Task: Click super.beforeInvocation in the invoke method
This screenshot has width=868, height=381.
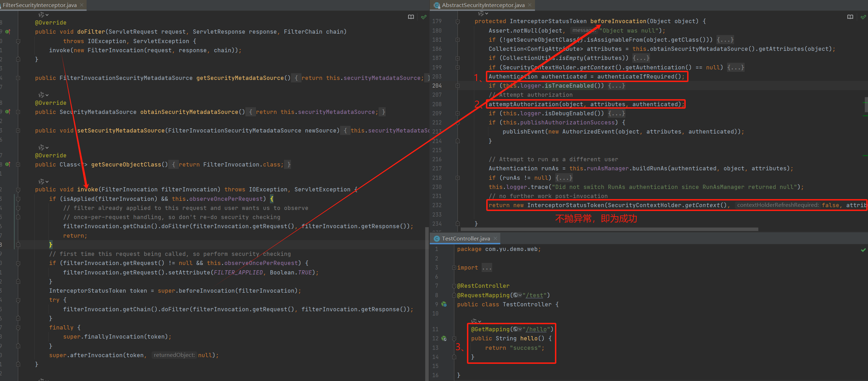Action: pos(196,291)
